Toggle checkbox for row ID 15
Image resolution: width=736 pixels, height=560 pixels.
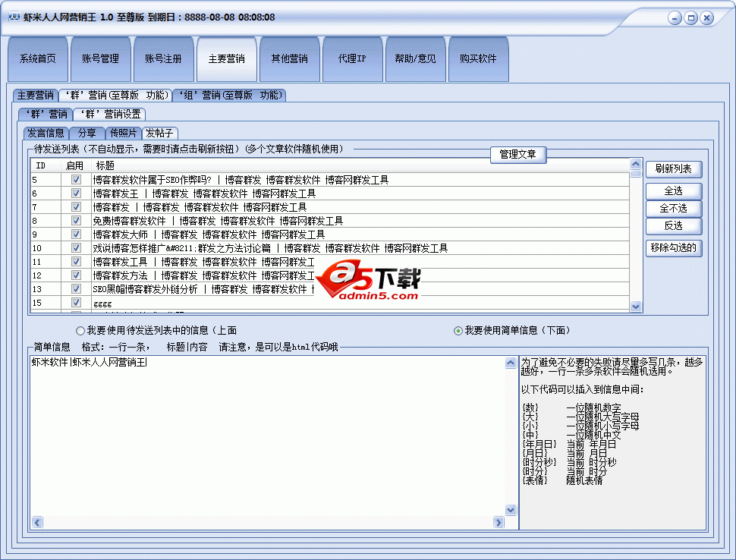pos(76,302)
